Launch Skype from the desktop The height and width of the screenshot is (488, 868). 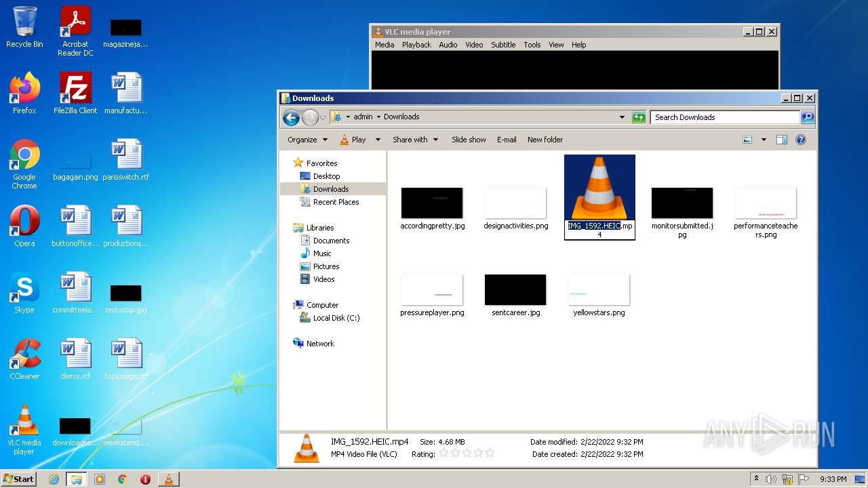(24, 293)
